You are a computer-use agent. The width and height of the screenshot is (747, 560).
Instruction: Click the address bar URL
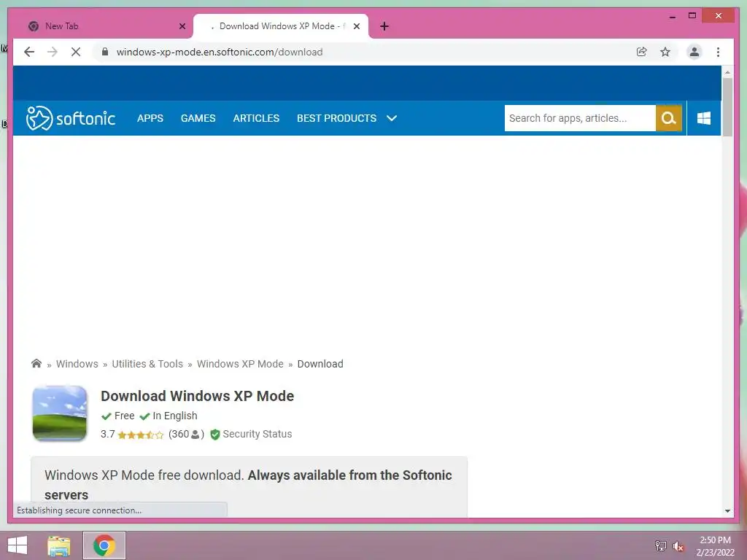pos(220,52)
